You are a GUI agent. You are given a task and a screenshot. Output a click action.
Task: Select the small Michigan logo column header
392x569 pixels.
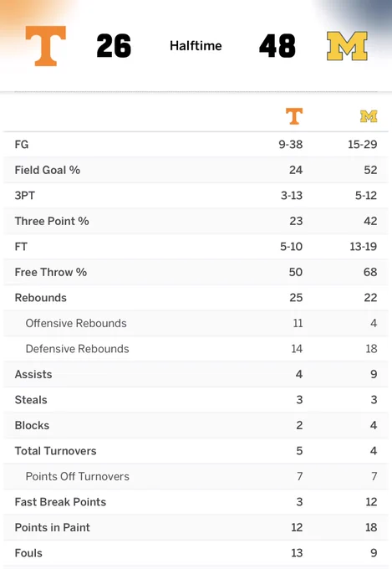[369, 116]
